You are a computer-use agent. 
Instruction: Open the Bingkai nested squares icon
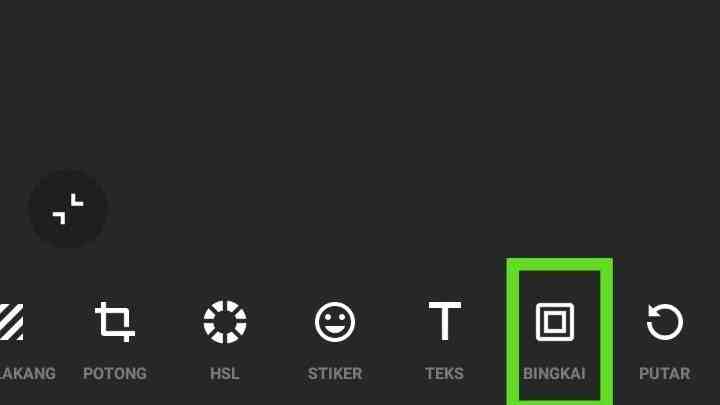point(555,322)
